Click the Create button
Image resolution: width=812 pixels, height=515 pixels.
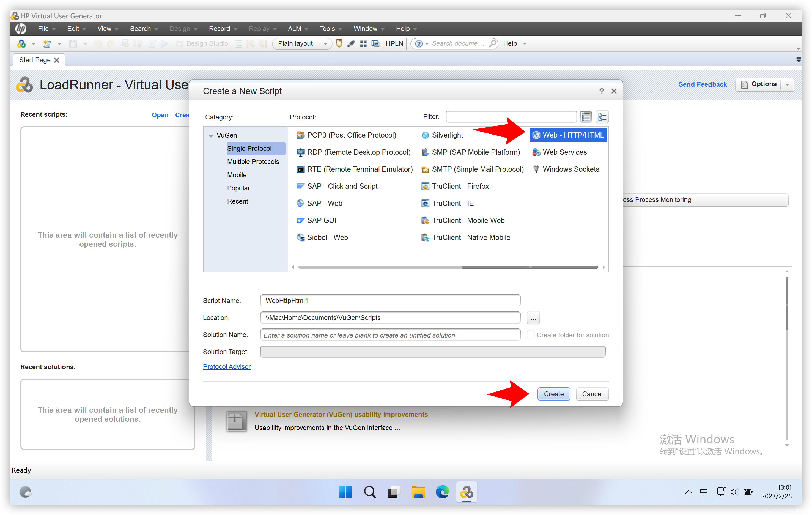pos(553,394)
